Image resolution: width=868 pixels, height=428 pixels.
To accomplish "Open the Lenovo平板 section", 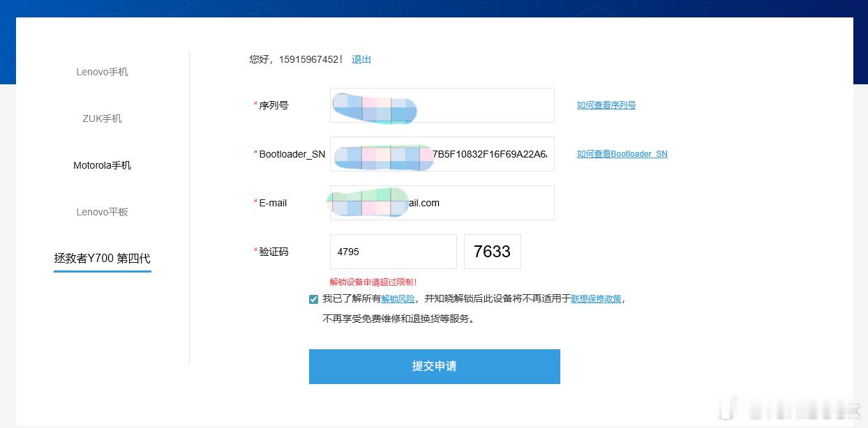I will 102,212.
